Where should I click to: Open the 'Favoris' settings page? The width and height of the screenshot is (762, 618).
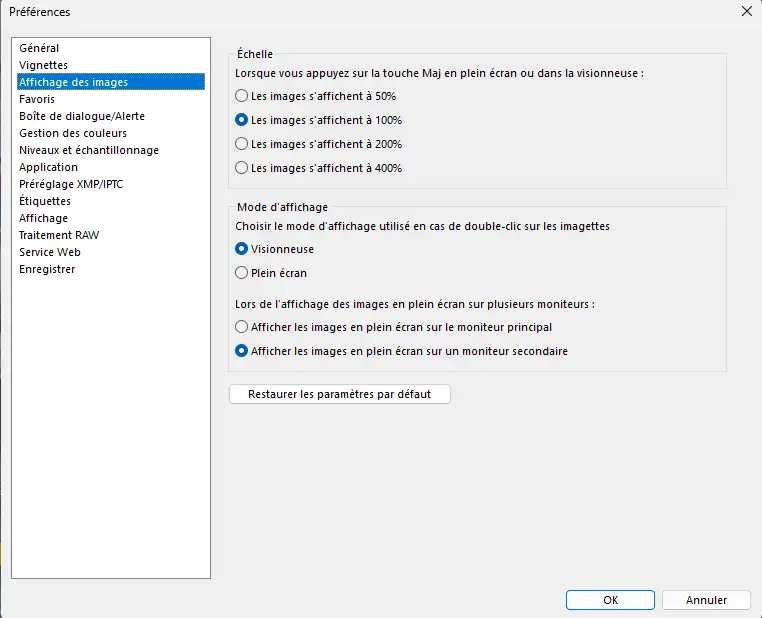(37, 99)
